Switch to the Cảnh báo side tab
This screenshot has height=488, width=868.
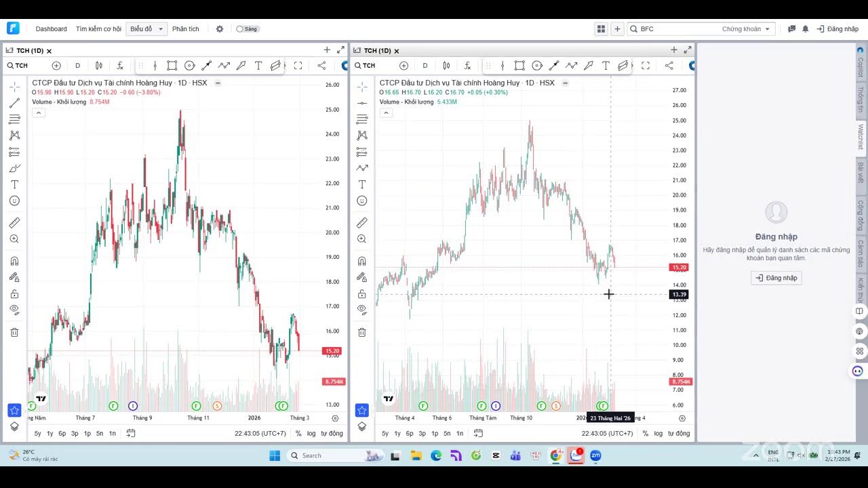[861, 253]
